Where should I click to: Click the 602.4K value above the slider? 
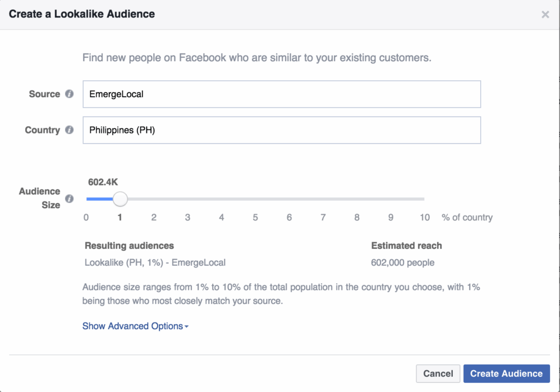point(104,182)
